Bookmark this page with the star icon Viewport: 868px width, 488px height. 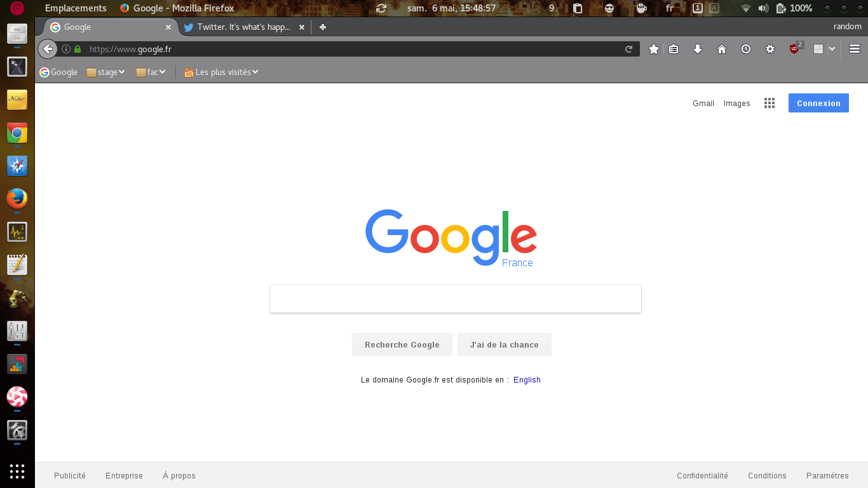coord(653,49)
